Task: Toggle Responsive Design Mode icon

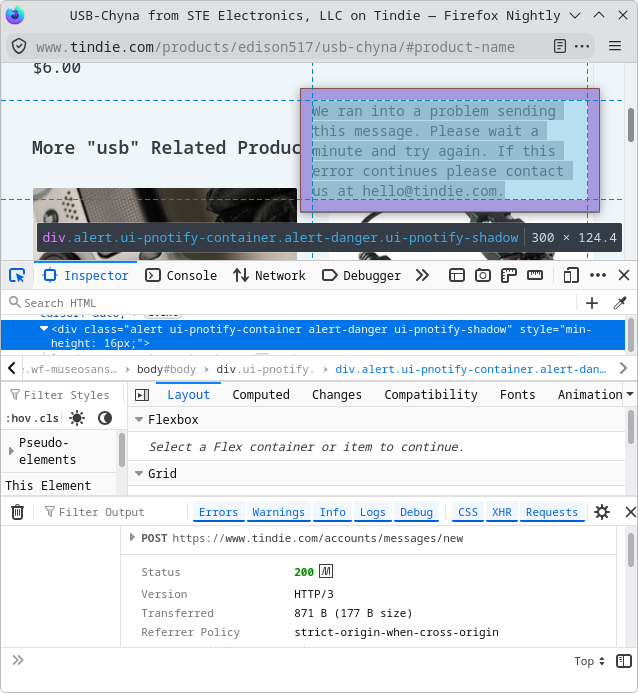Action: click(x=571, y=275)
